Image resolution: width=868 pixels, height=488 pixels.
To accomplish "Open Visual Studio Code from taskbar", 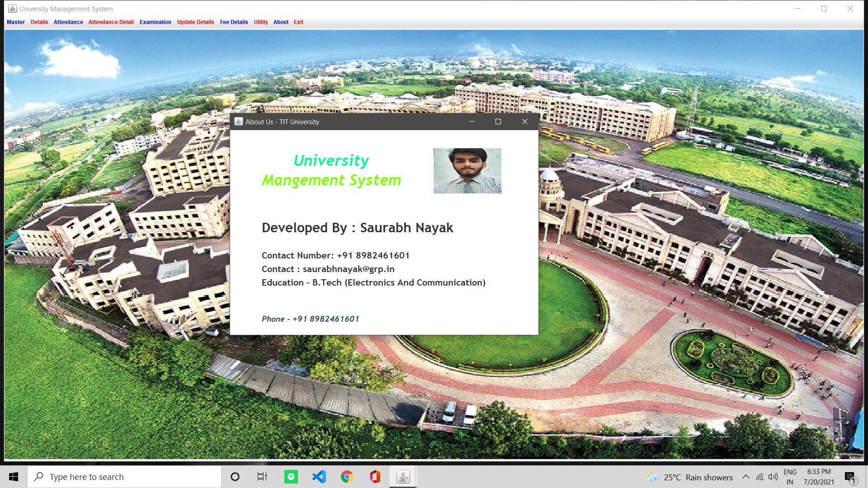I will 319,477.
